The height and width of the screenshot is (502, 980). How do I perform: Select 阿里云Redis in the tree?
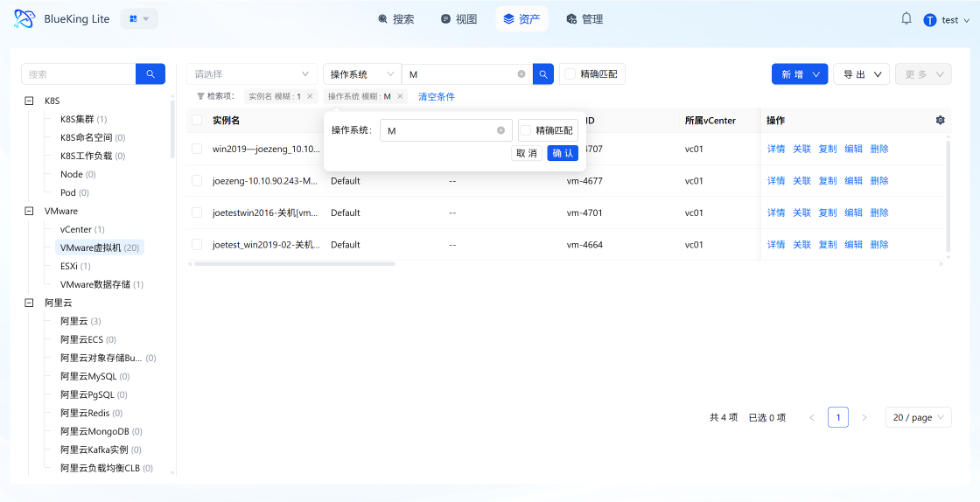point(92,414)
